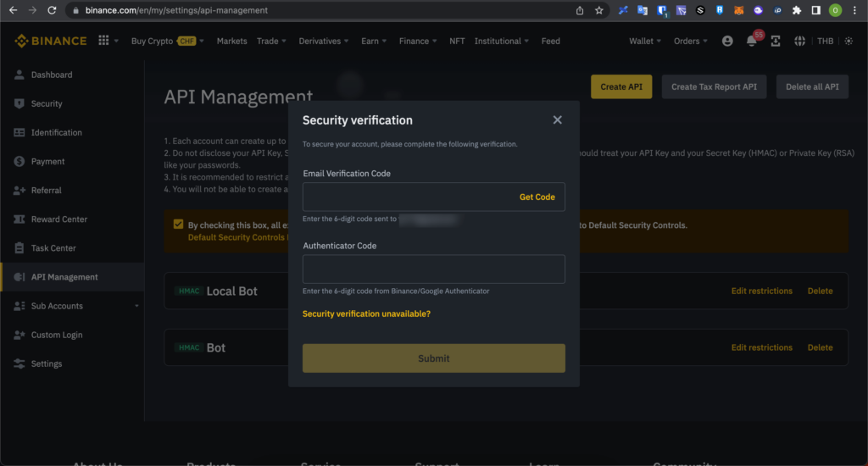868x466 pixels.
Task: Click Create Tax Report API button
Action: [x=714, y=87]
